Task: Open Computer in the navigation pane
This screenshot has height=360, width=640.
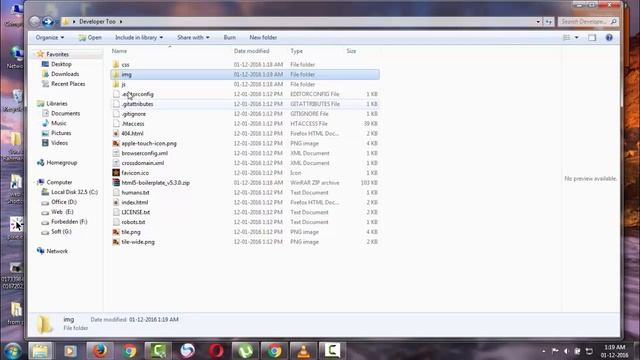Action: [59, 182]
